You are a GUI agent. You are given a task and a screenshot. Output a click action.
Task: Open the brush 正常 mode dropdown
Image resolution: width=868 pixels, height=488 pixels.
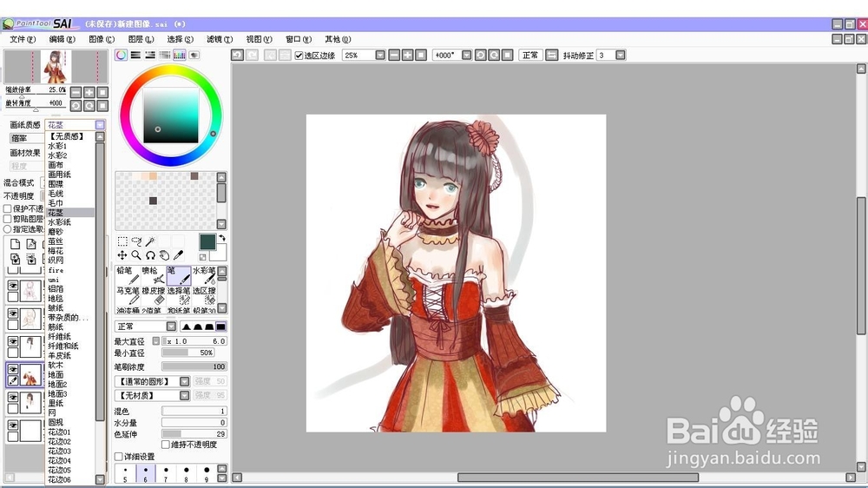(x=171, y=326)
